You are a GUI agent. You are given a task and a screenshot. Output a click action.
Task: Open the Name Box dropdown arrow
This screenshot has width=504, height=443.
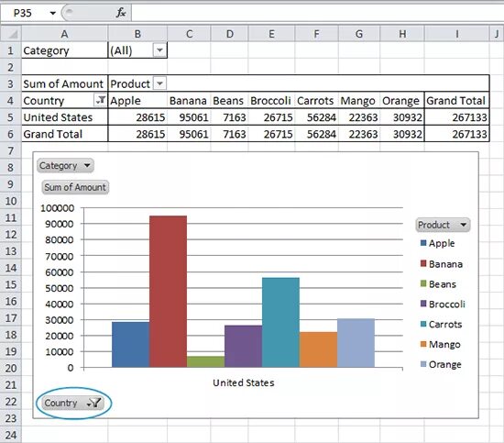click(x=53, y=13)
